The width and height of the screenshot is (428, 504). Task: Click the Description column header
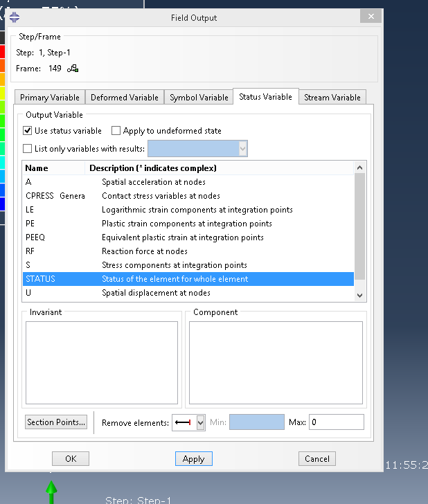[x=220, y=168]
